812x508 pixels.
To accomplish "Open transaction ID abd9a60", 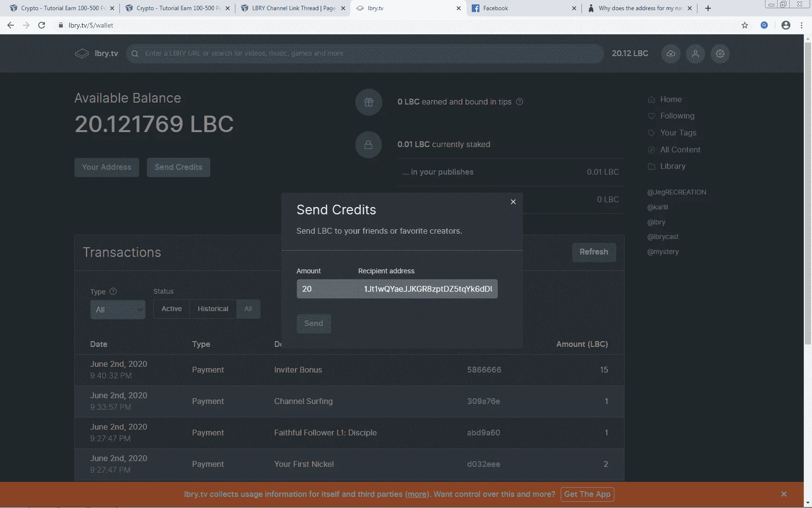I will point(483,433).
